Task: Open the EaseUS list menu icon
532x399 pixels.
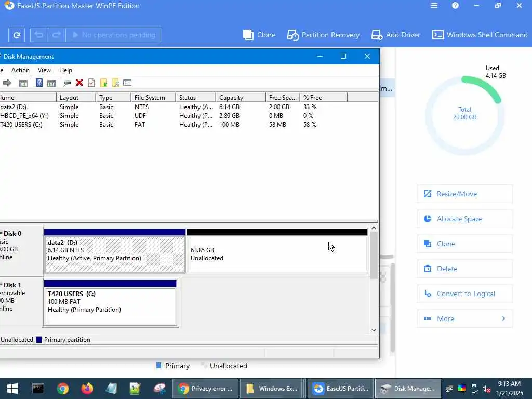Action: 434,6
